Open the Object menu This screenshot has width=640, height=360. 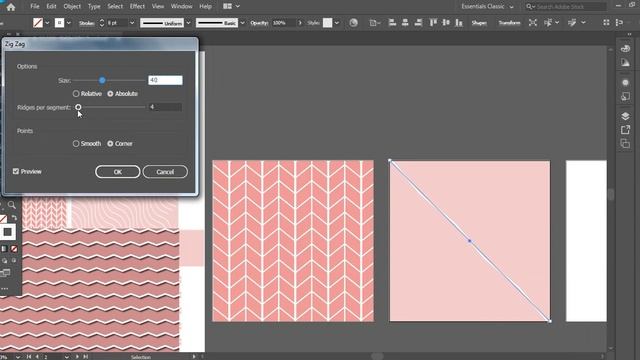coord(72,7)
